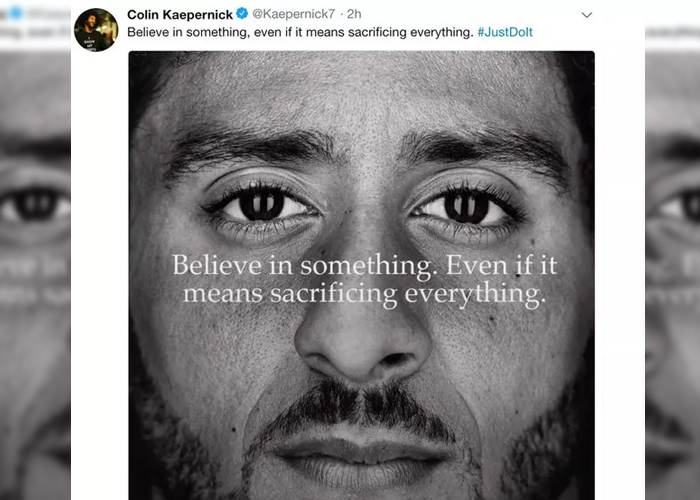Click overlay line "Believe in something. Even if it"
This screenshot has height=500, width=700.
point(365,265)
